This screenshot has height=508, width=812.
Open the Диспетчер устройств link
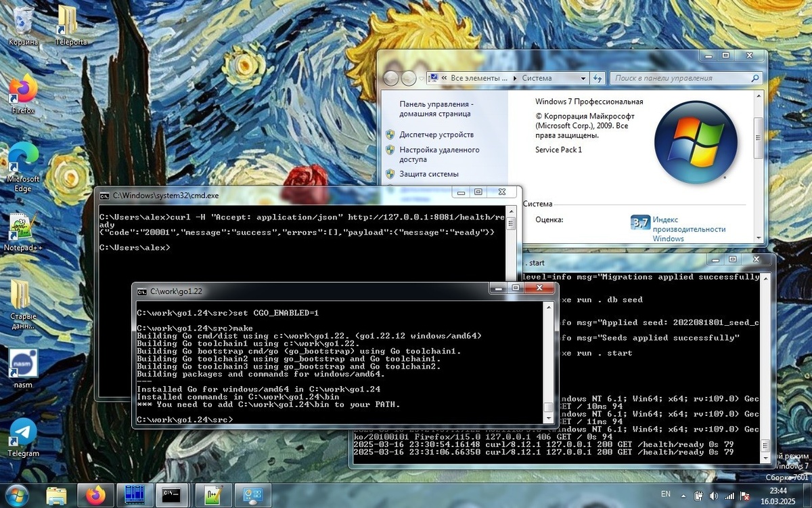(x=436, y=134)
